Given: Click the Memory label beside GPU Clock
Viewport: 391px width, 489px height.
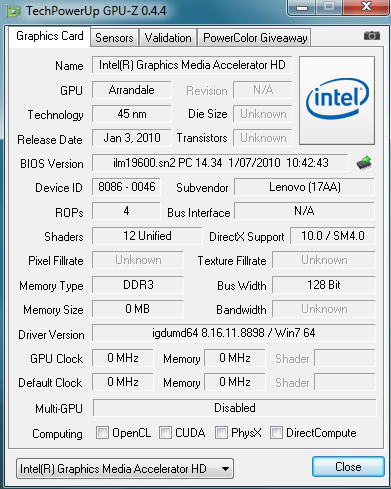Looking at the screenshot, I should [182, 359].
